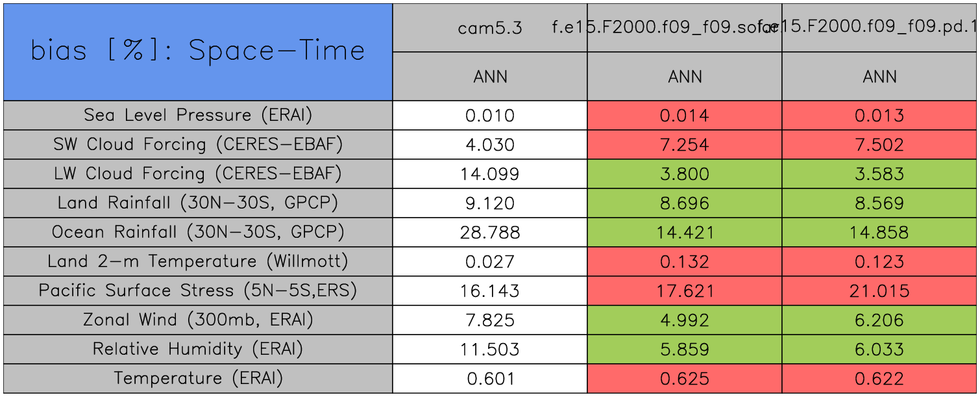Select the LW Cloud Forcing (CERES-EBAF) row label
The height and width of the screenshot is (397, 980).
(x=198, y=173)
